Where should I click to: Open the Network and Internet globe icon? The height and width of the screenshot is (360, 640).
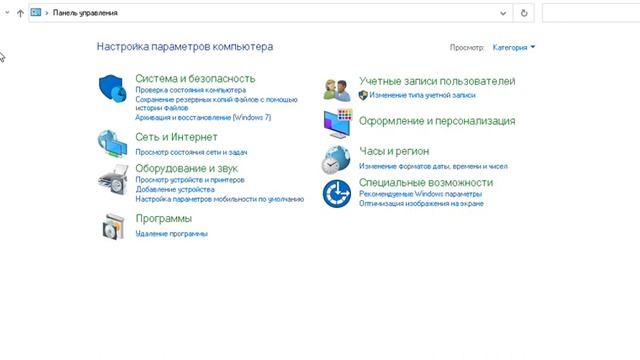click(x=112, y=144)
